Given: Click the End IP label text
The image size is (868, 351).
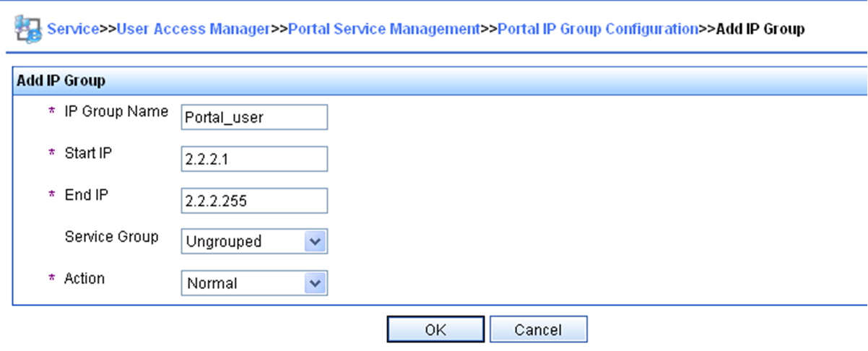Looking at the screenshot, I should coord(86,194).
